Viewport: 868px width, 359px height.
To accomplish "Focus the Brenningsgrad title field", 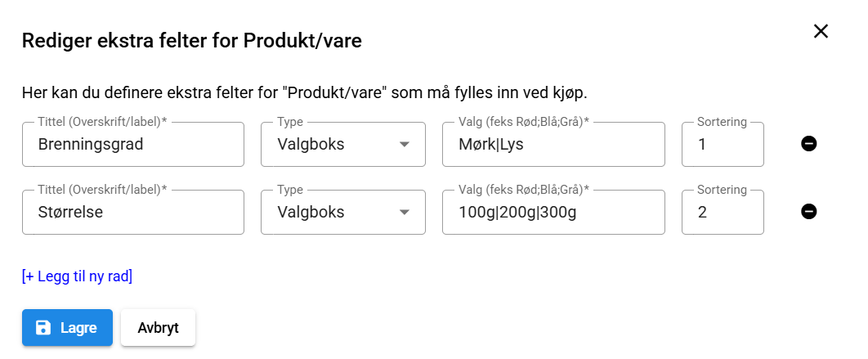I will tap(133, 145).
